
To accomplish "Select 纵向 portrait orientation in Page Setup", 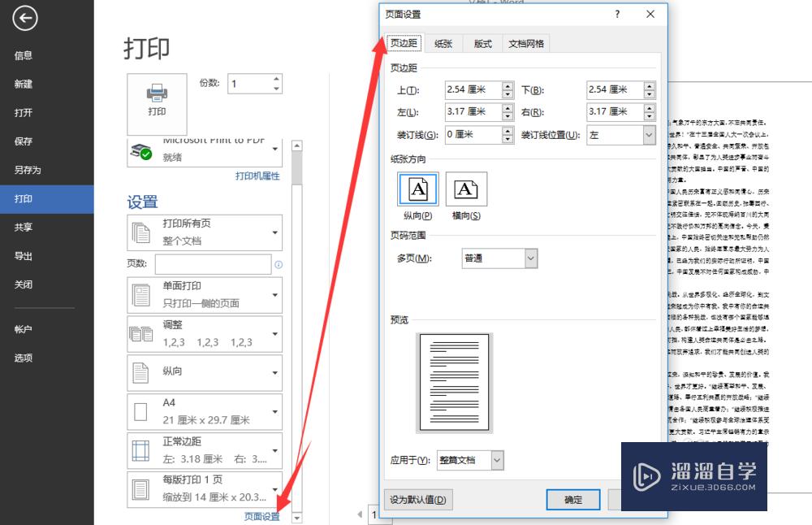I will (x=417, y=189).
